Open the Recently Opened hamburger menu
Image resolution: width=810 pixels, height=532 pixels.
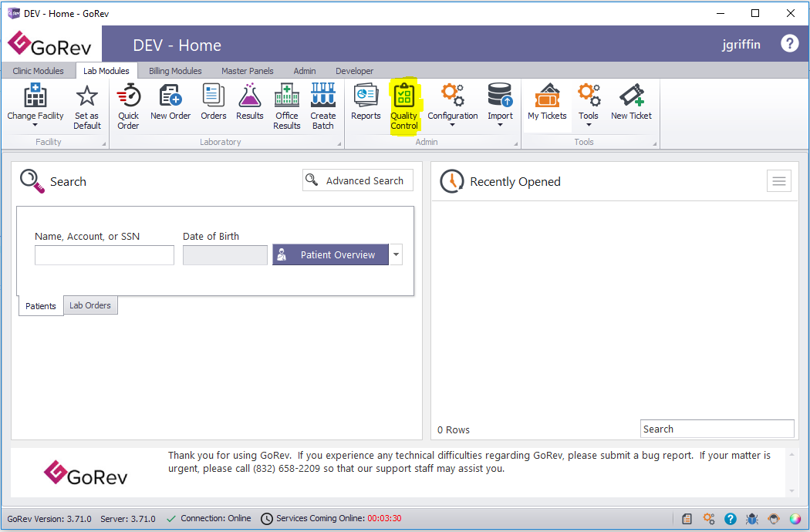779,180
